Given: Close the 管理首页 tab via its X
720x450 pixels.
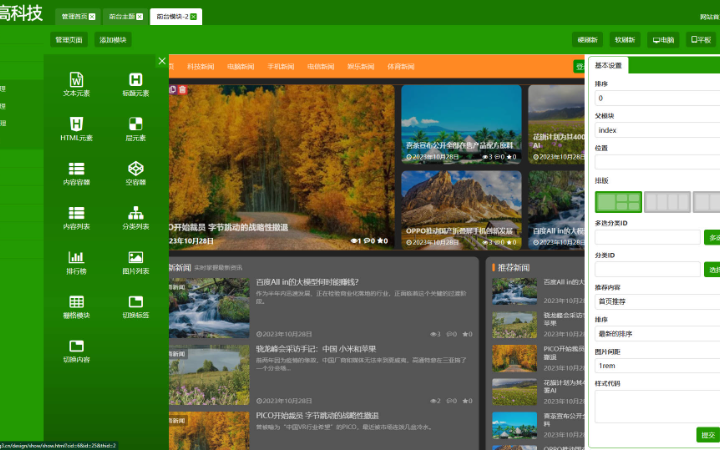Looking at the screenshot, I should 92,17.
